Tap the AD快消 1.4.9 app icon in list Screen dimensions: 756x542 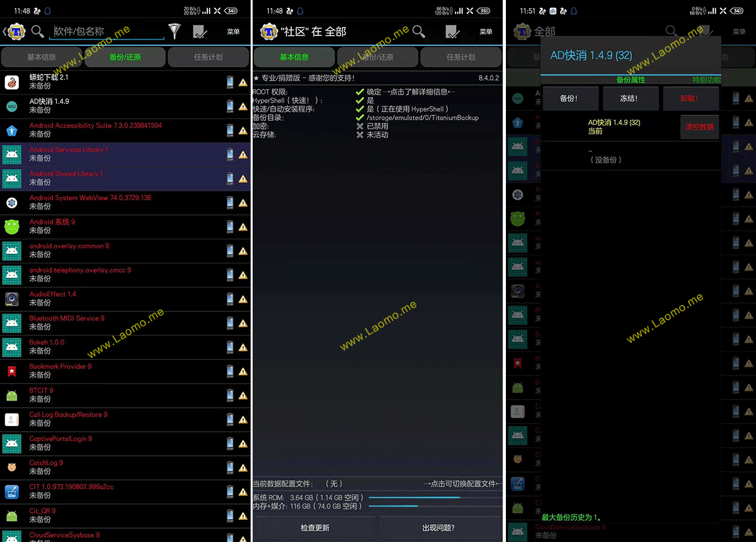pyautogui.click(x=11, y=106)
